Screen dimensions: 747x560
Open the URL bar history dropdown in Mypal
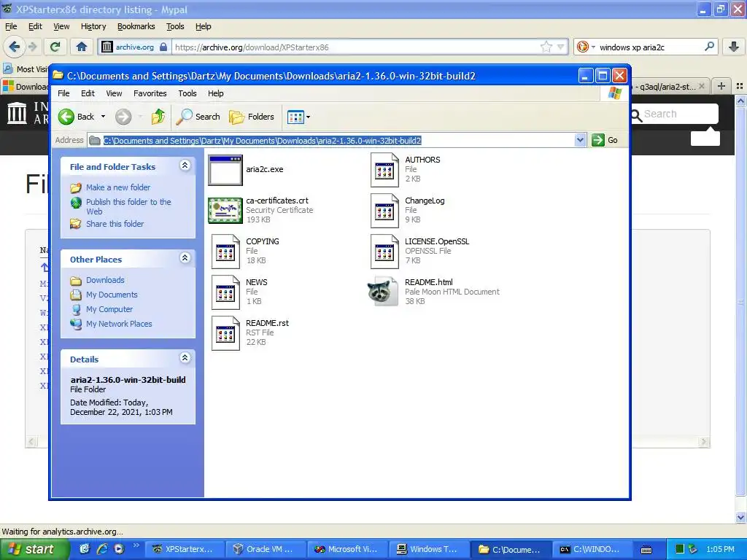(561, 47)
